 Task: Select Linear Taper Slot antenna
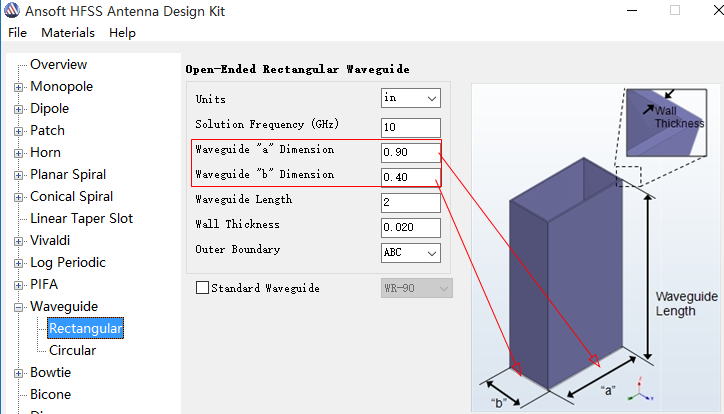pos(81,218)
